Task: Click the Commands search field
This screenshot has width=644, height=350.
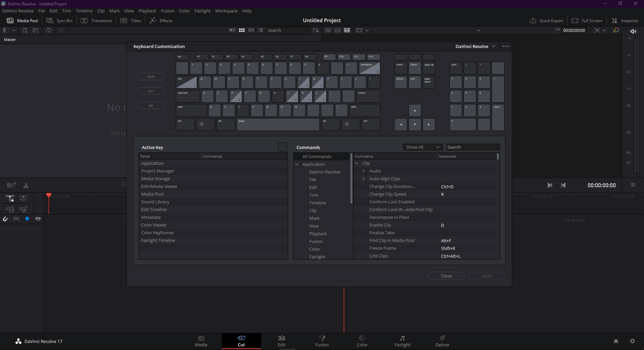Action: 473,147
